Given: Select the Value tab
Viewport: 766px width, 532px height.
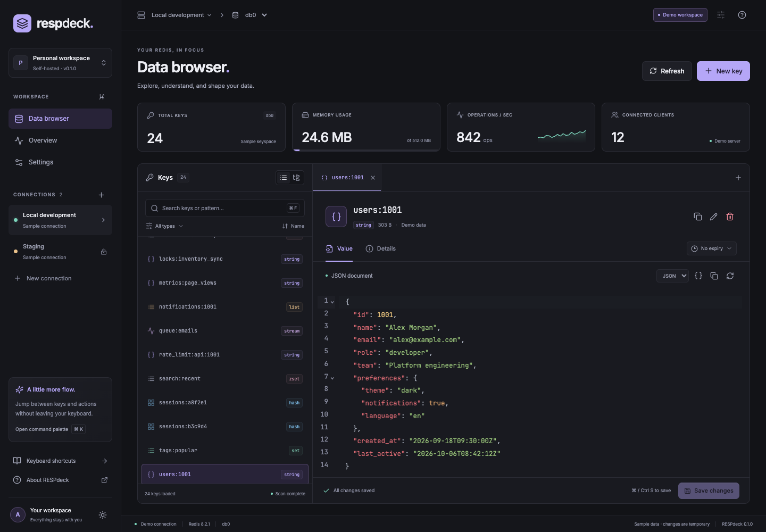Looking at the screenshot, I should (339, 248).
